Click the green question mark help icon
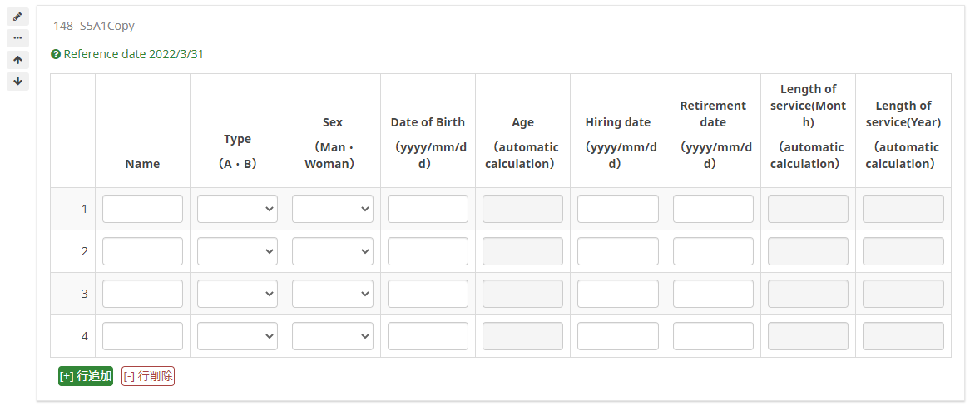Viewport: 980px width, 411px height. point(56,55)
